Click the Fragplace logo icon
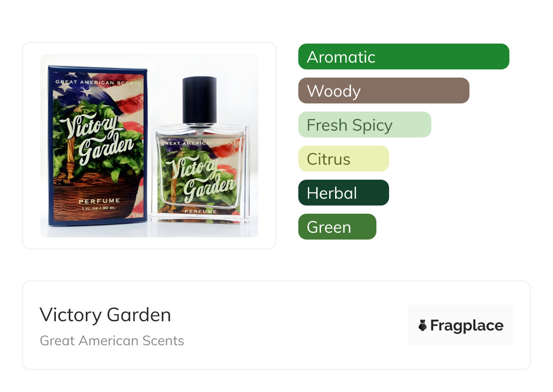This screenshot has height=392, width=553. (423, 325)
